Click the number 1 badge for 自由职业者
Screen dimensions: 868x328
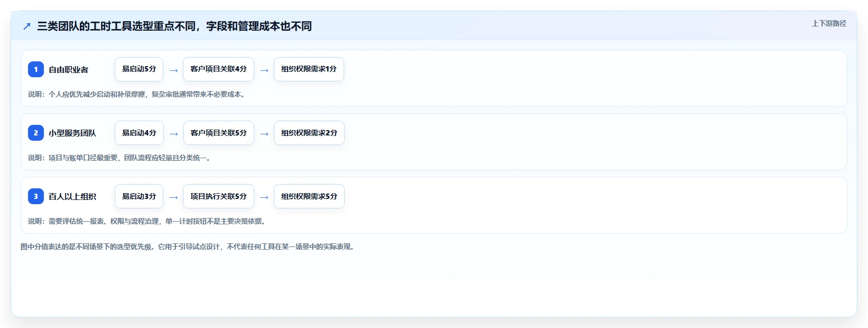[x=36, y=69]
